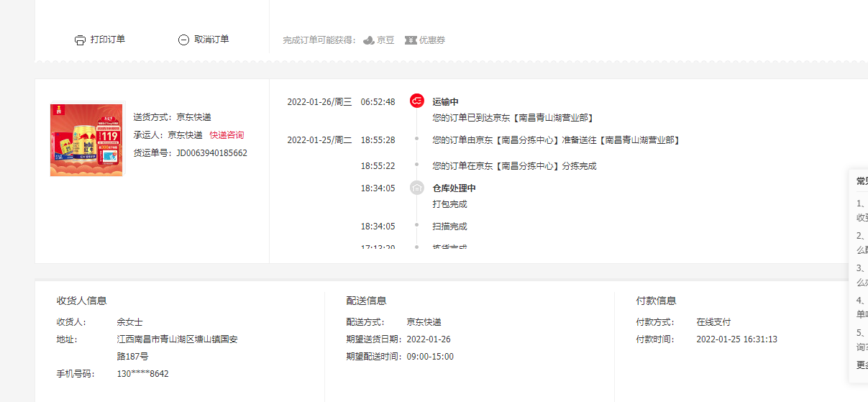Click the red 运输中 truck icon
868x402 pixels.
[x=417, y=101]
